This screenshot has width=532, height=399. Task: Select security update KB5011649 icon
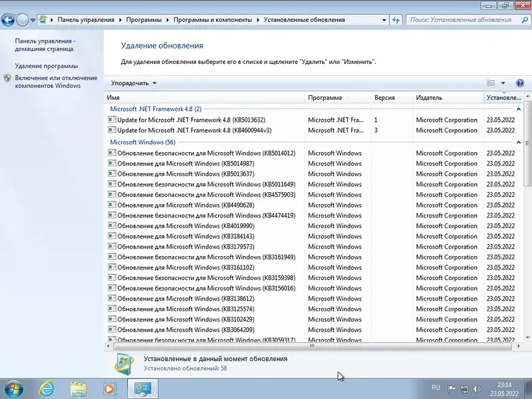point(112,184)
